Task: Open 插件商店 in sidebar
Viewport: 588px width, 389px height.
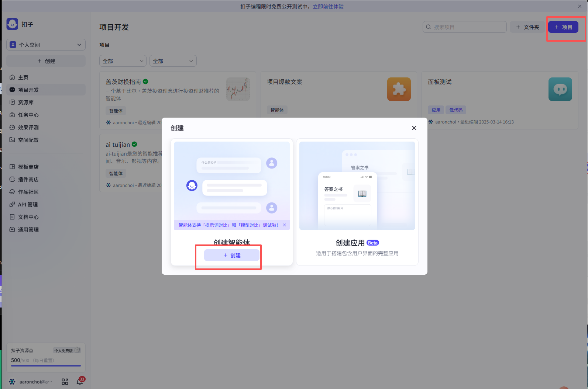Action: [46, 179]
